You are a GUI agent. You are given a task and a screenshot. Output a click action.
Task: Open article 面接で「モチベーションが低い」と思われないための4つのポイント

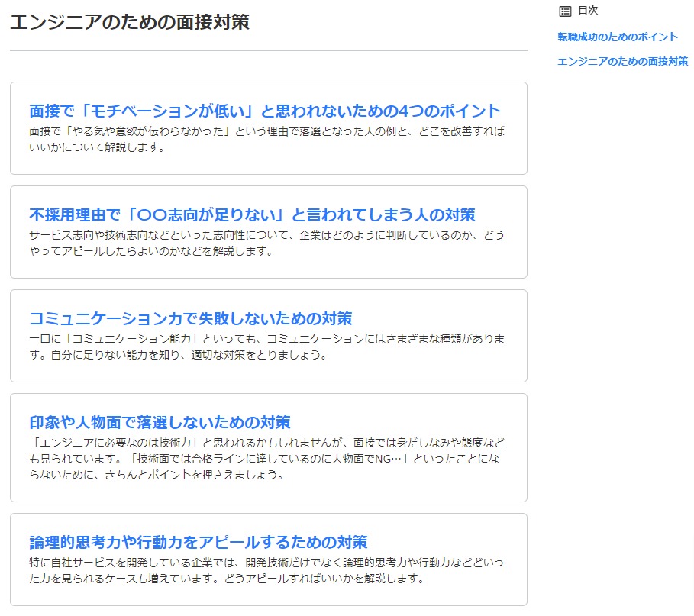pos(265,111)
